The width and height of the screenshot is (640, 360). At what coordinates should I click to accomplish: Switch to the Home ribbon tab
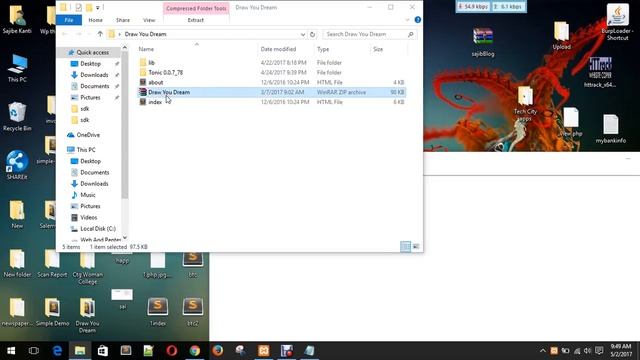pyautogui.click(x=96, y=20)
